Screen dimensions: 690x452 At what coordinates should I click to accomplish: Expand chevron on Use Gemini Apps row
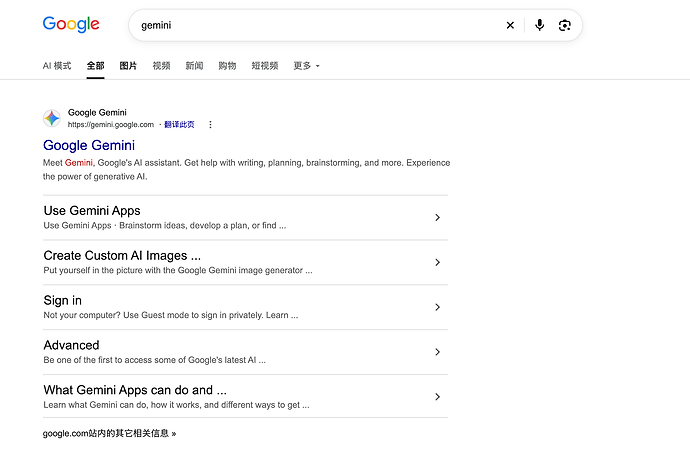437,217
